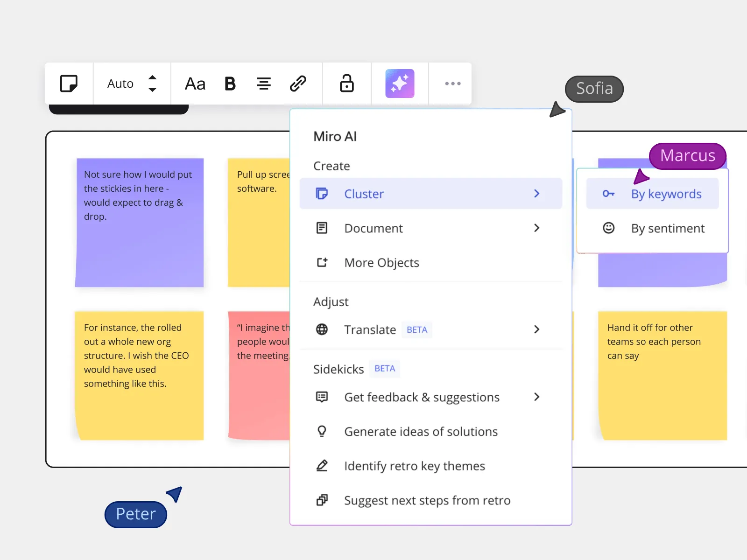Viewport: 747px width, 560px height.
Task: Open the three-dot more options menu
Action: (x=452, y=84)
